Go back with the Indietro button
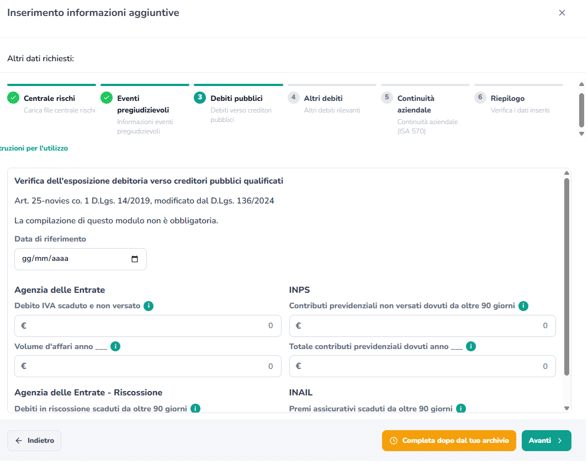The image size is (588, 466). coord(34,441)
